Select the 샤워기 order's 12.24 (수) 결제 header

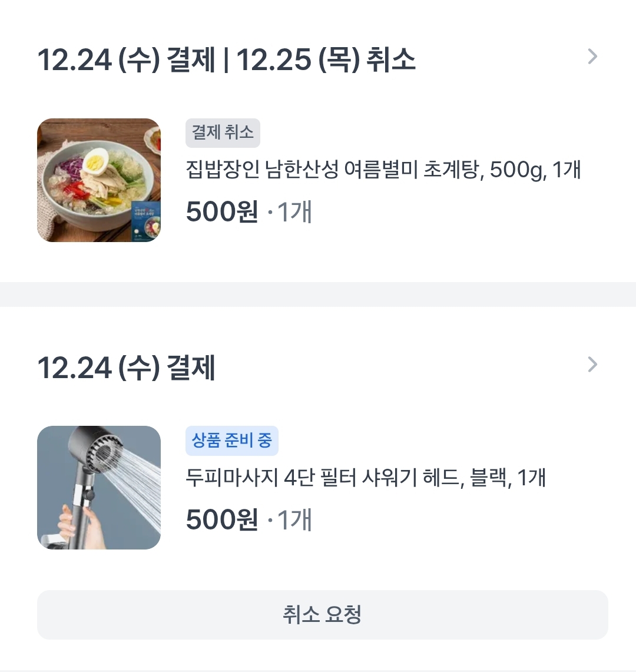coord(126,368)
